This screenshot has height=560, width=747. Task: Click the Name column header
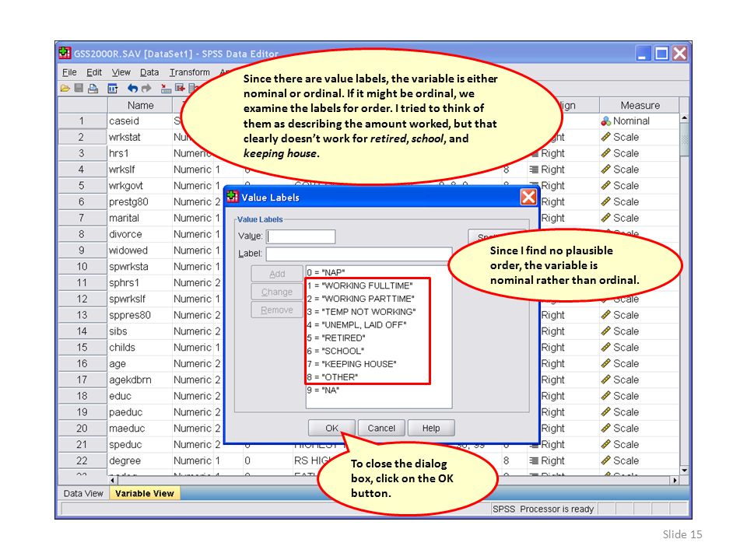[140, 105]
